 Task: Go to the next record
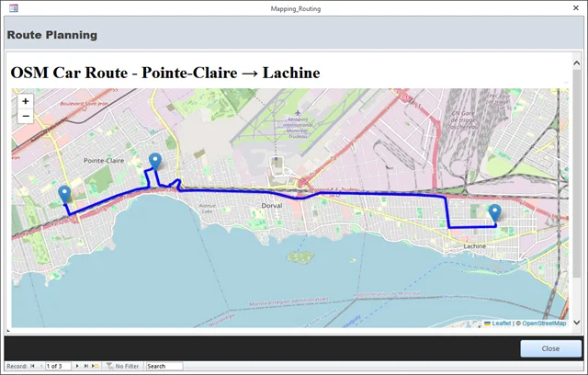point(77,366)
